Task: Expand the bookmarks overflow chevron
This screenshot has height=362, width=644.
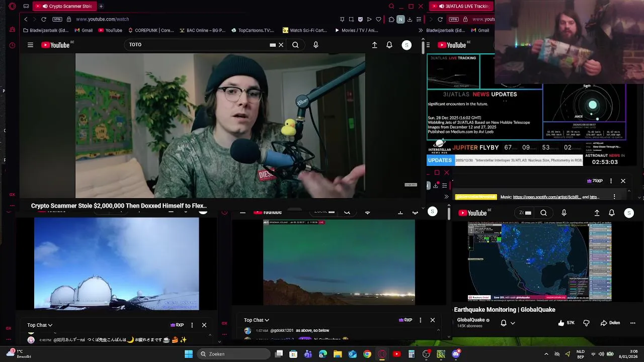Action: coord(421,30)
